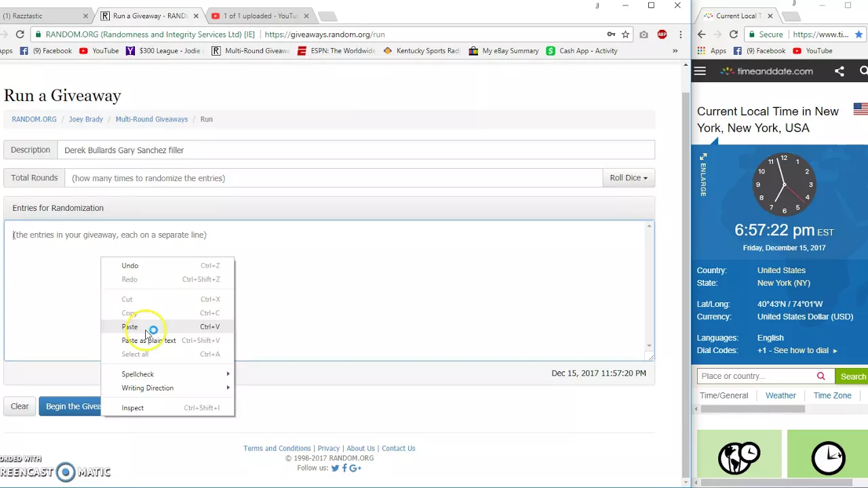This screenshot has width=868, height=488.
Task: Open the RANDOM.ORG breadcrumb link
Action: 34,119
